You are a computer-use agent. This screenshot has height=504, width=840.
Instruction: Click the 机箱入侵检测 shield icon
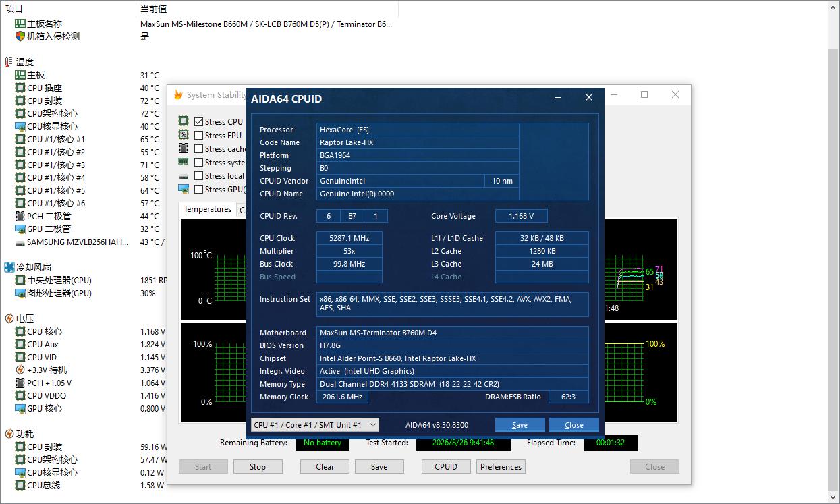(x=20, y=36)
